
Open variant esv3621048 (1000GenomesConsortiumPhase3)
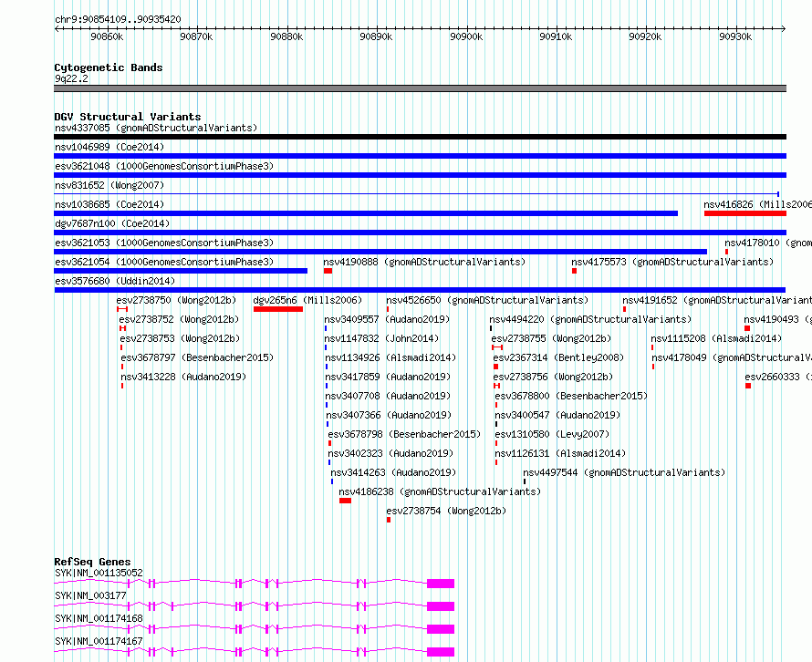[164, 166]
